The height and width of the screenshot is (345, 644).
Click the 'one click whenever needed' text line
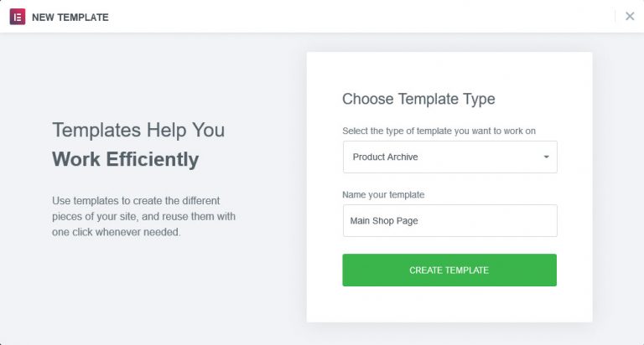116,232
